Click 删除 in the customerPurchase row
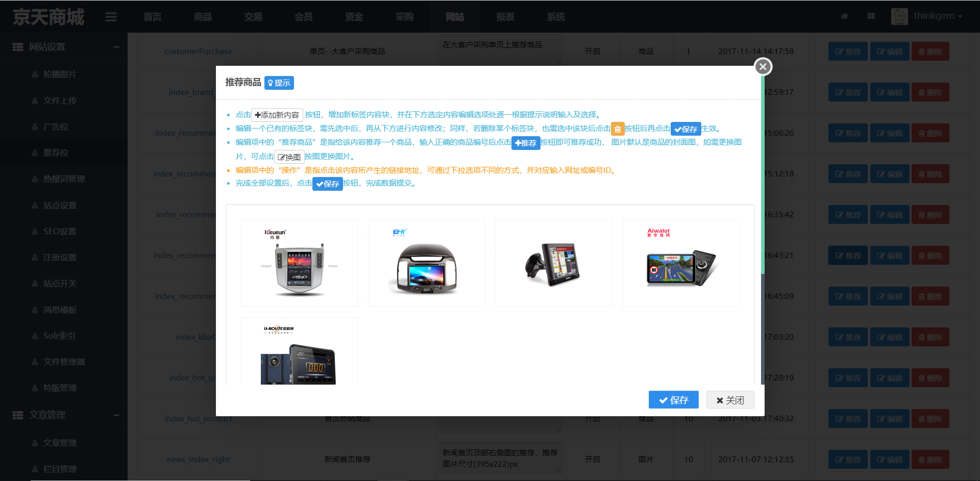Viewport: 980px width, 481px height. pos(930,52)
